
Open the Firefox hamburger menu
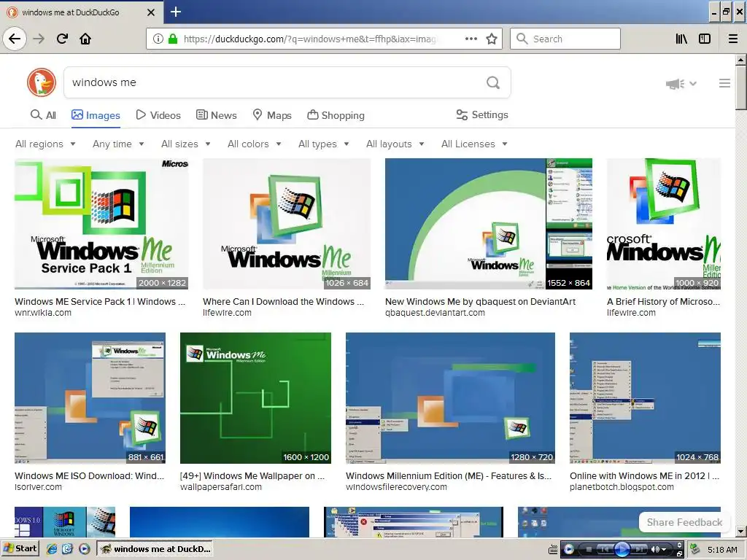click(733, 39)
